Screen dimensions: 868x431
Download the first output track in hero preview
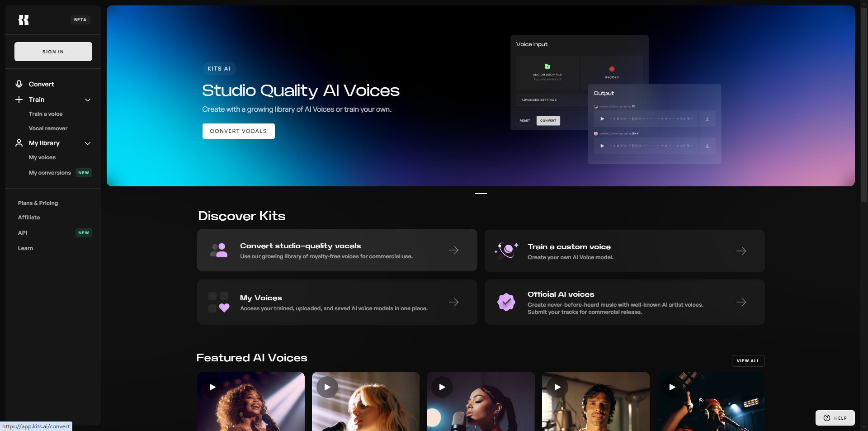click(x=708, y=119)
